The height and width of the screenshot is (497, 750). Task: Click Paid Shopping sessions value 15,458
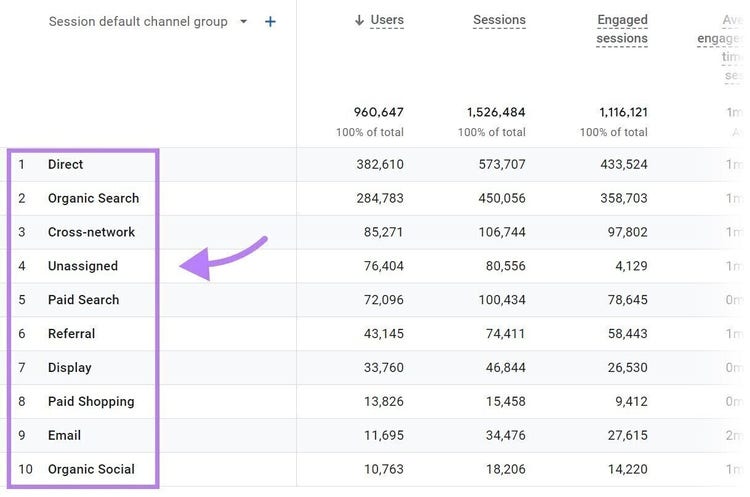pyautogui.click(x=506, y=401)
